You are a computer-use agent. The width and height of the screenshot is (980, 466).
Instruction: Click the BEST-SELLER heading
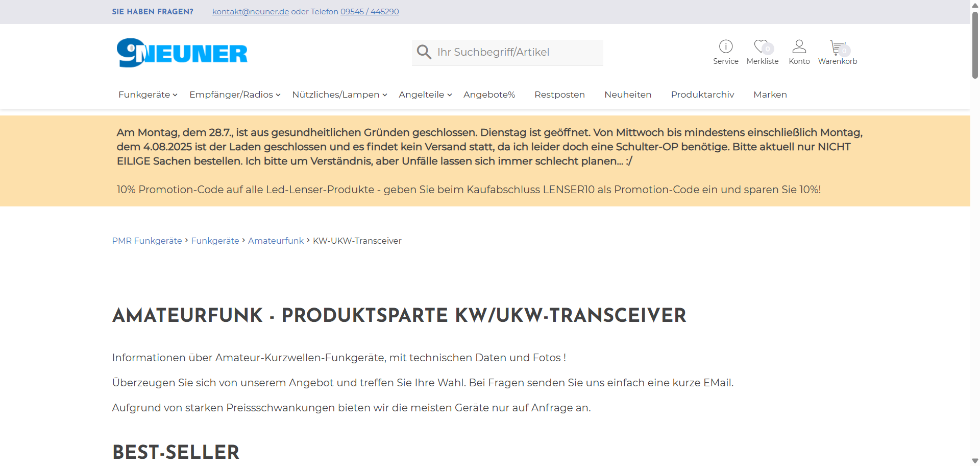point(176,452)
